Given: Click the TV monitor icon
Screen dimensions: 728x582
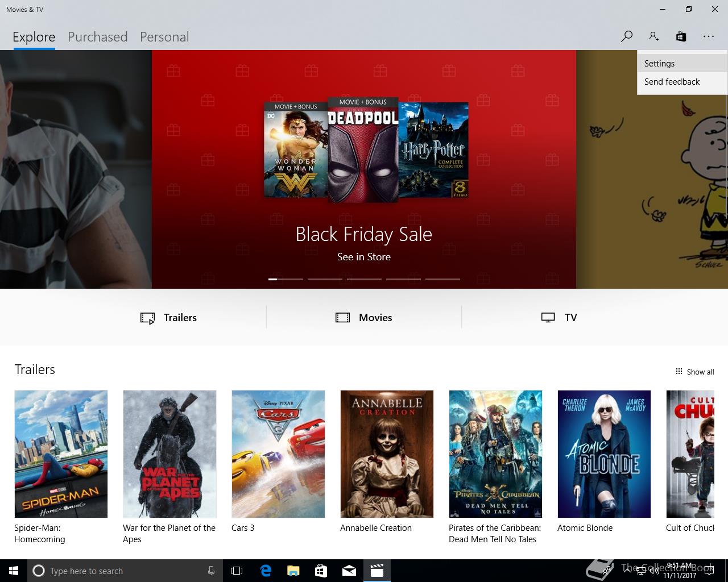Looking at the screenshot, I should pos(548,318).
